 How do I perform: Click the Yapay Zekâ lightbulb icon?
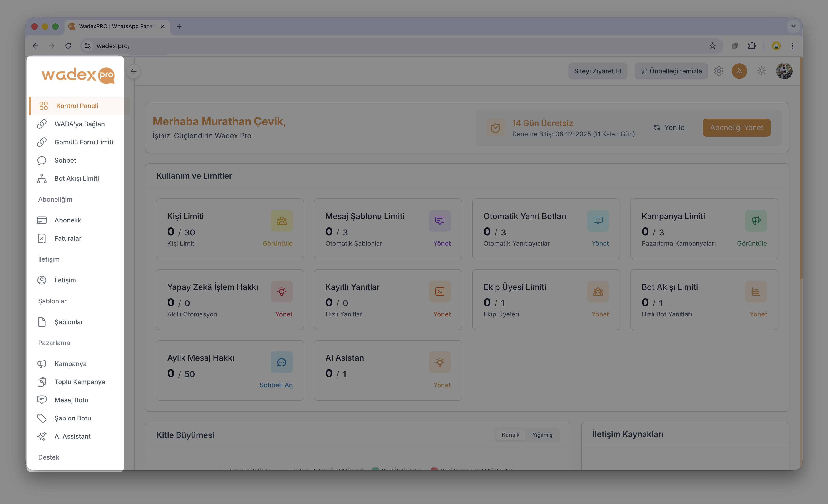point(282,292)
